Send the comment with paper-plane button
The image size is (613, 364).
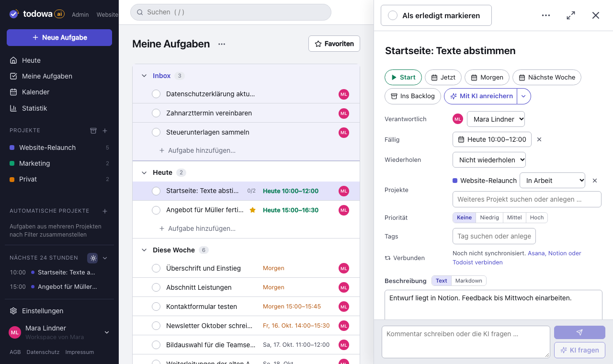click(579, 332)
